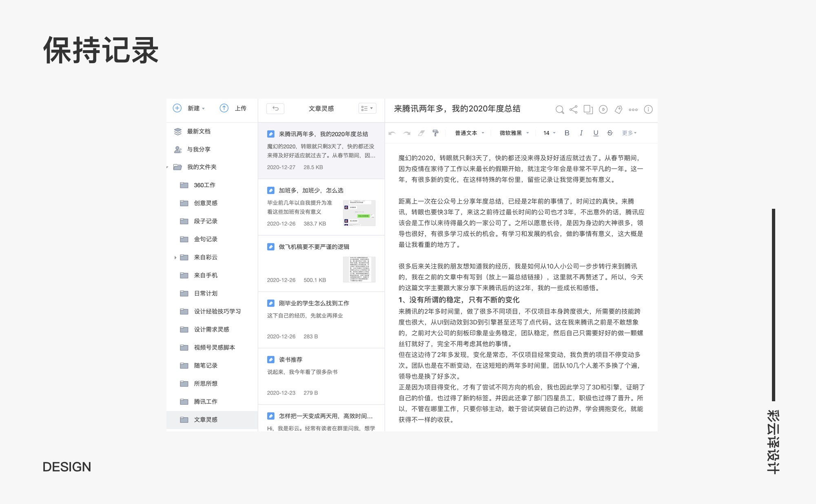This screenshot has width=816, height=504.
Task: Open the presentation play icon
Action: click(x=603, y=109)
